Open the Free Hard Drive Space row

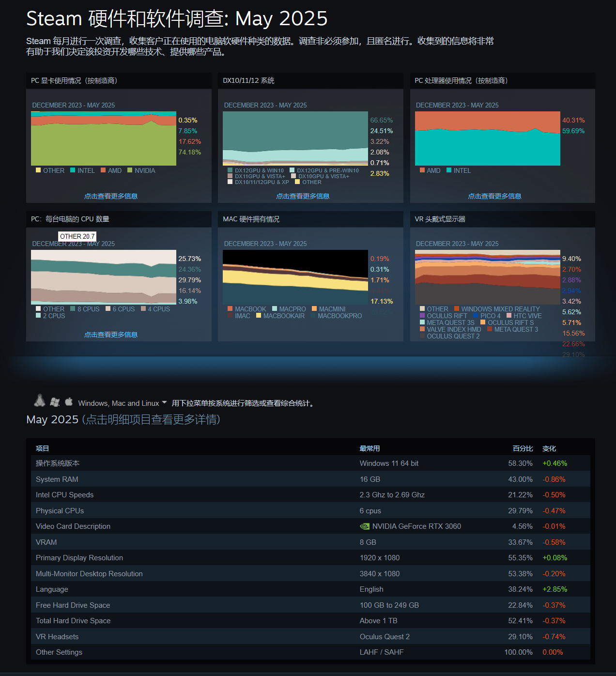tap(310, 605)
